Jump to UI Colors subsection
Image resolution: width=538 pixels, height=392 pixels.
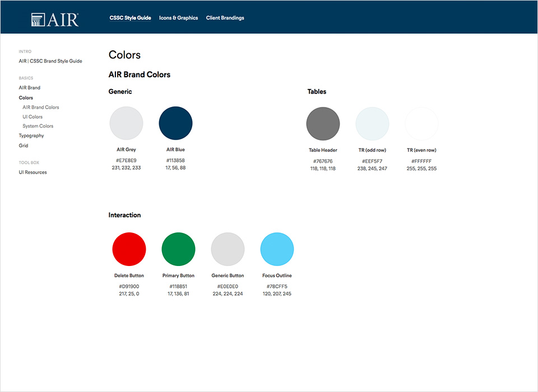[33, 117]
